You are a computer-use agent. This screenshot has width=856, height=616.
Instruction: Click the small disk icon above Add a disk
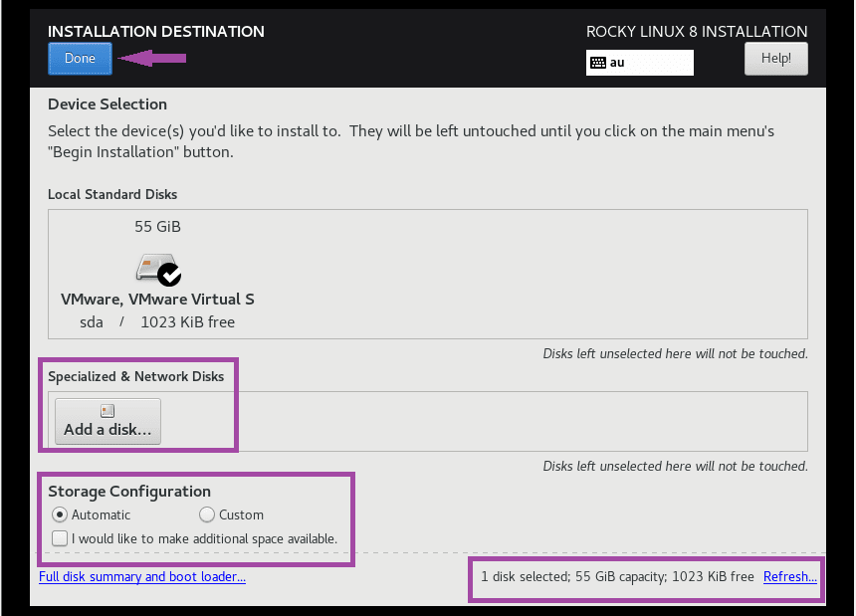click(107, 411)
